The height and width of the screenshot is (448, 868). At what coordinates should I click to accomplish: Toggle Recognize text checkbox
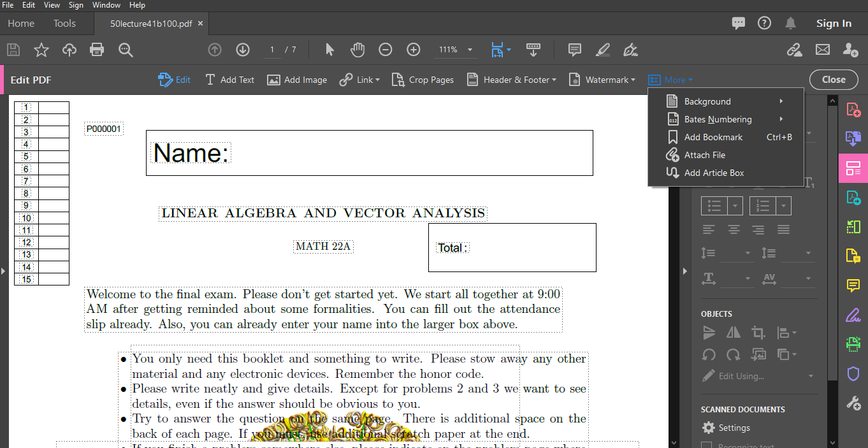[x=706, y=445]
